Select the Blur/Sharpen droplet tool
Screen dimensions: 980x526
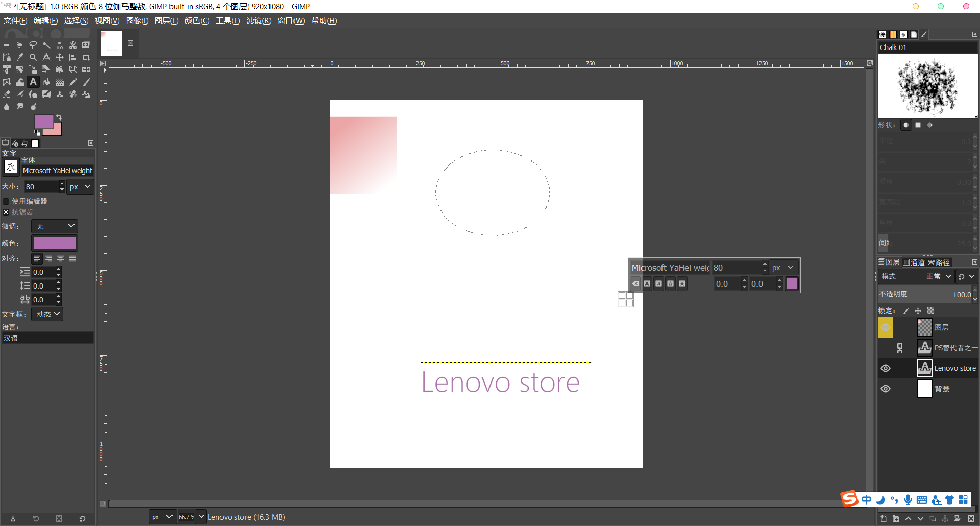pyautogui.click(x=7, y=106)
